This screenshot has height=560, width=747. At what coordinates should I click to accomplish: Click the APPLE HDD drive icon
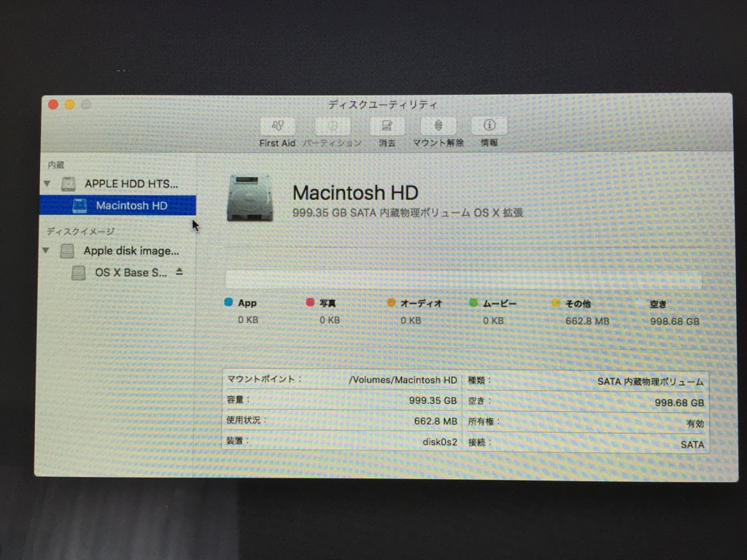pos(69,184)
